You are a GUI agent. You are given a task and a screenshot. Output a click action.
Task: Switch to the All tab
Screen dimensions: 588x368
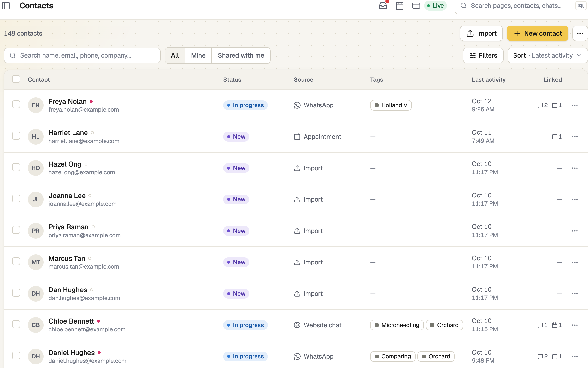pyautogui.click(x=175, y=55)
